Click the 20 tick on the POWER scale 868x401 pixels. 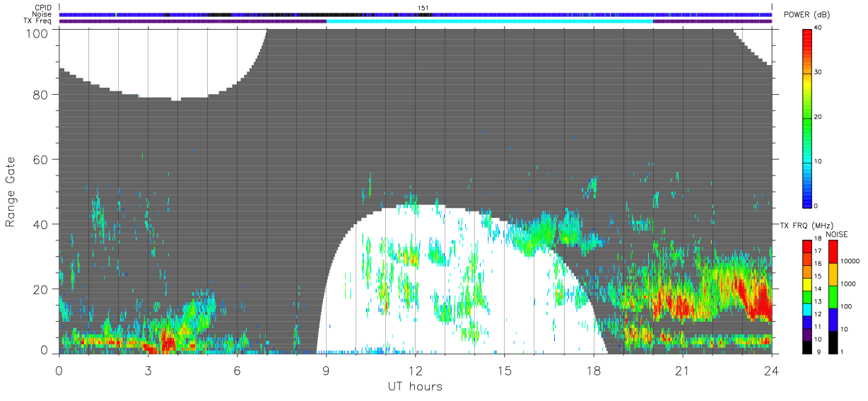click(818, 117)
